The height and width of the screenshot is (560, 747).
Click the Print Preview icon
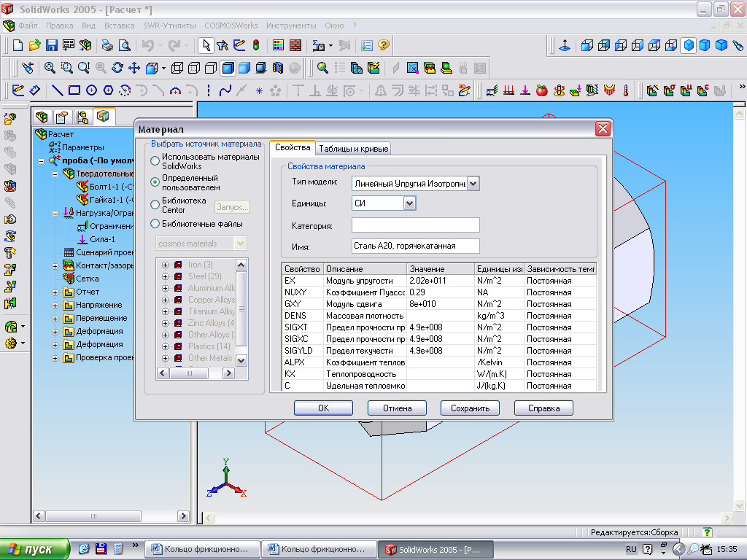124,45
